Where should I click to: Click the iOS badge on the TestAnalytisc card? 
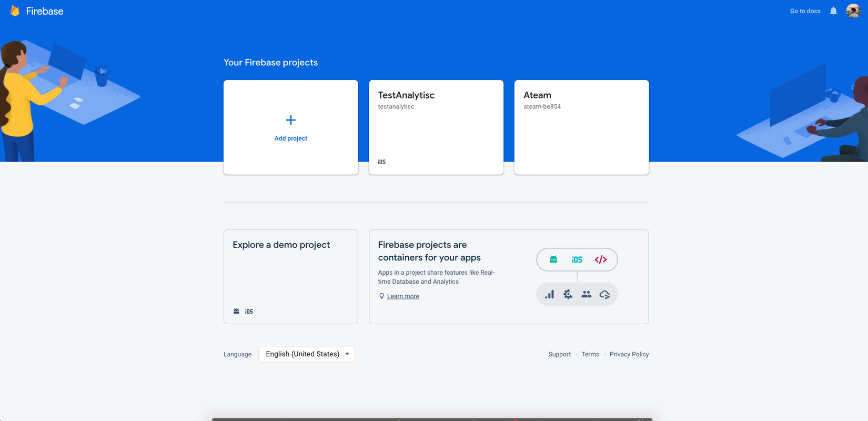pos(382,162)
